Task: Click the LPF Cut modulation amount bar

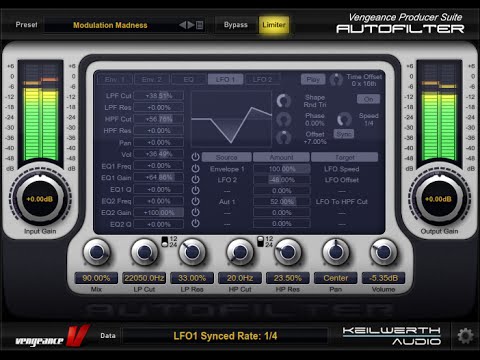Action: click(159, 96)
